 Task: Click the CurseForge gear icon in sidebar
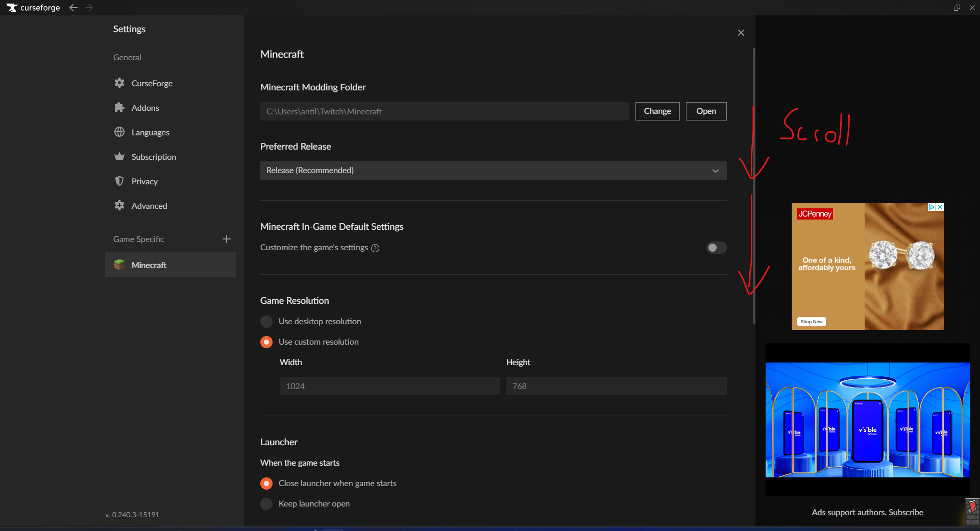click(119, 83)
